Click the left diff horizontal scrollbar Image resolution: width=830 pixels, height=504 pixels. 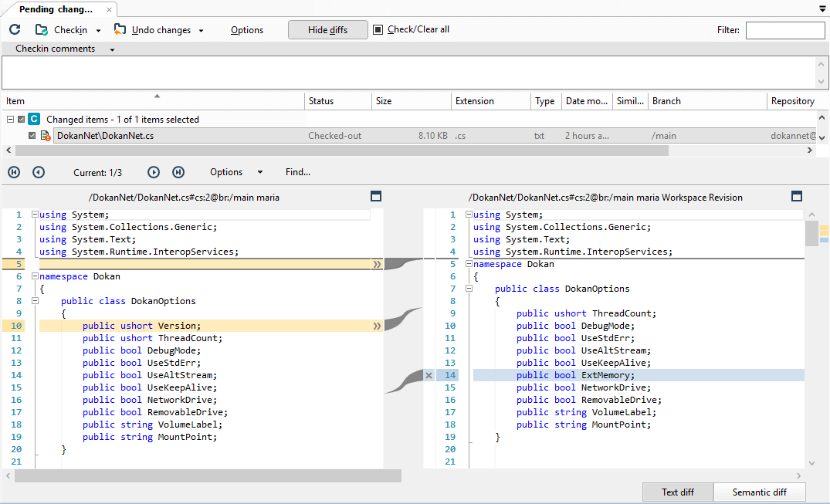(208, 476)
